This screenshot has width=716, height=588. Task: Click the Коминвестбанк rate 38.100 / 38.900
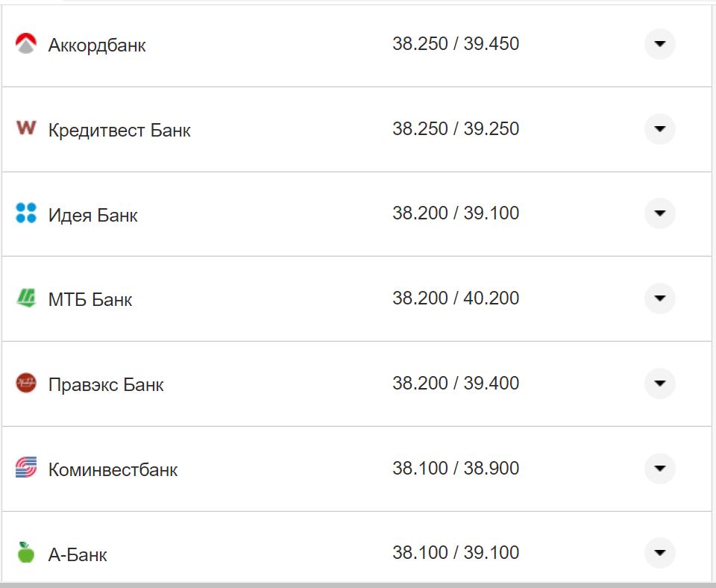tap(456, 469)
